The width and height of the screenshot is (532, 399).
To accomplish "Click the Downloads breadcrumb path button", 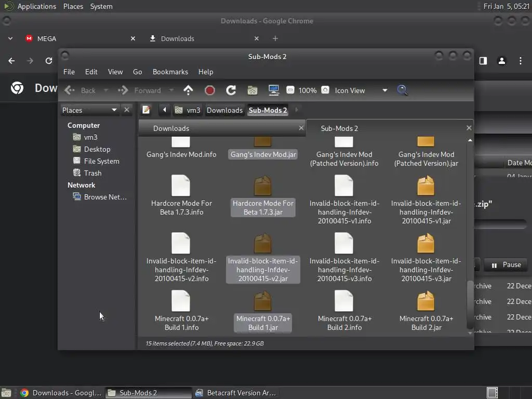I will point(224,110).
